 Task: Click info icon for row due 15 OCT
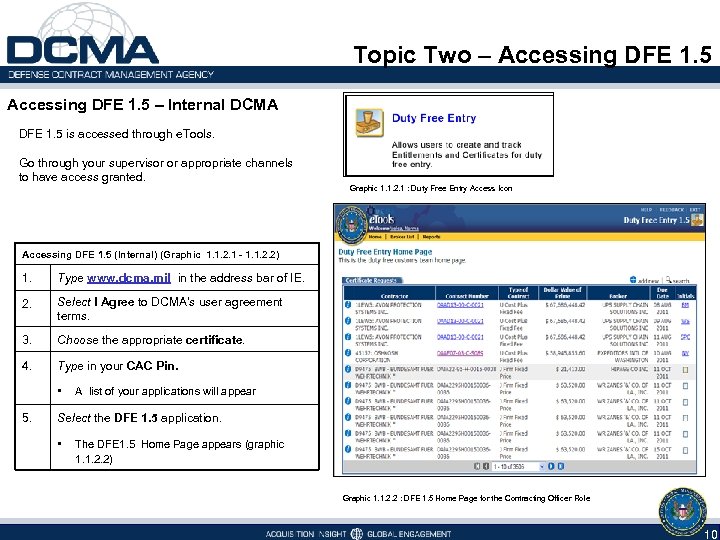(x=348, y=449)
